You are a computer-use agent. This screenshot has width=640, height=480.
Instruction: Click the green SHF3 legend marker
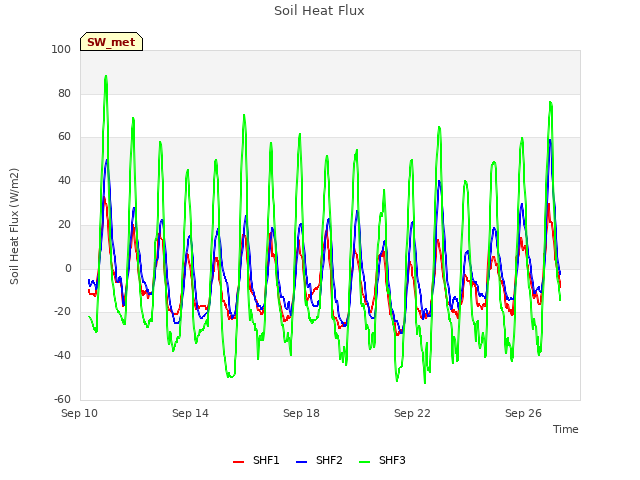[x=364, y=462]
